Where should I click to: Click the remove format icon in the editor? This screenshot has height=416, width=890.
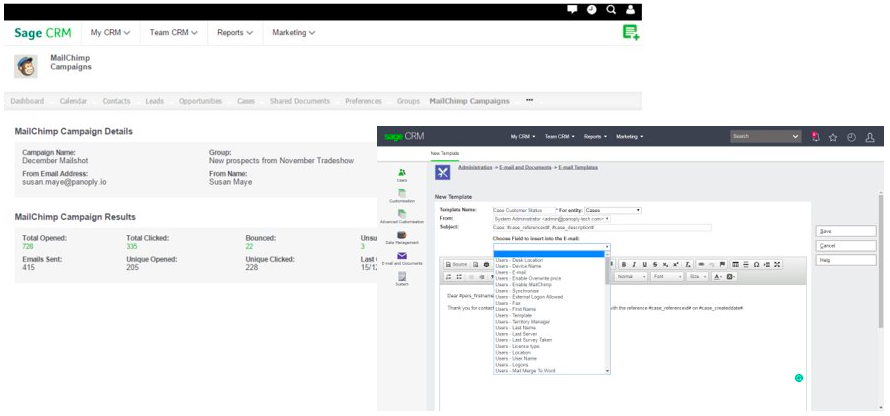point(688,264)
